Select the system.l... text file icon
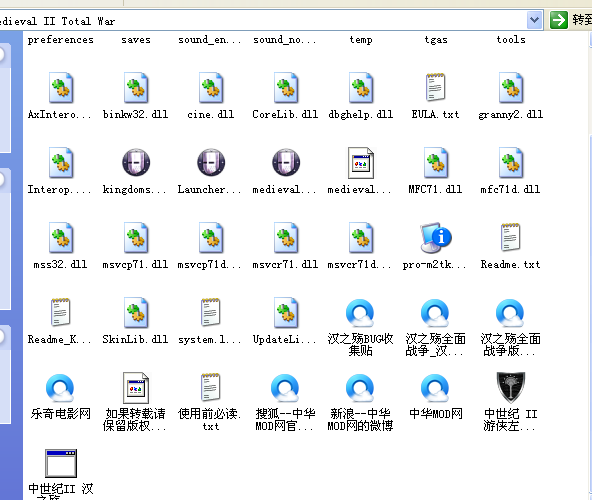This screenshot has height=500, width=592. point(211,312)
